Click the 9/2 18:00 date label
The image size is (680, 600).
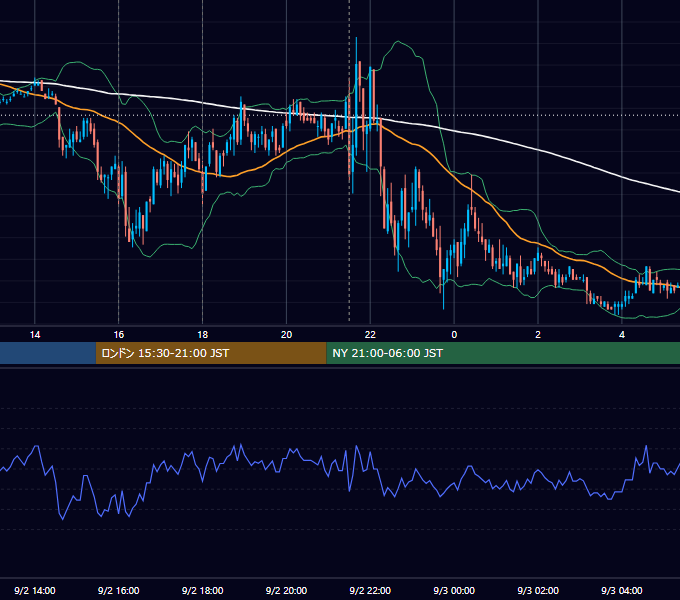coord(203,590)
